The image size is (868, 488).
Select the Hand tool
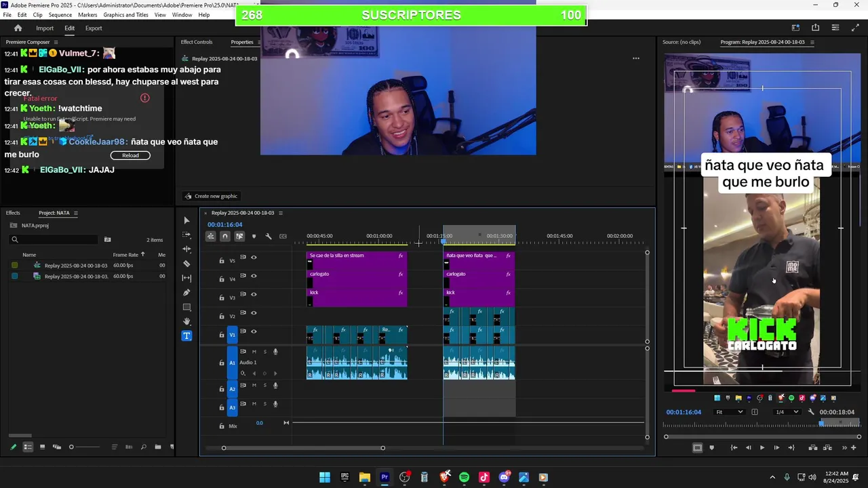point(186,321)
